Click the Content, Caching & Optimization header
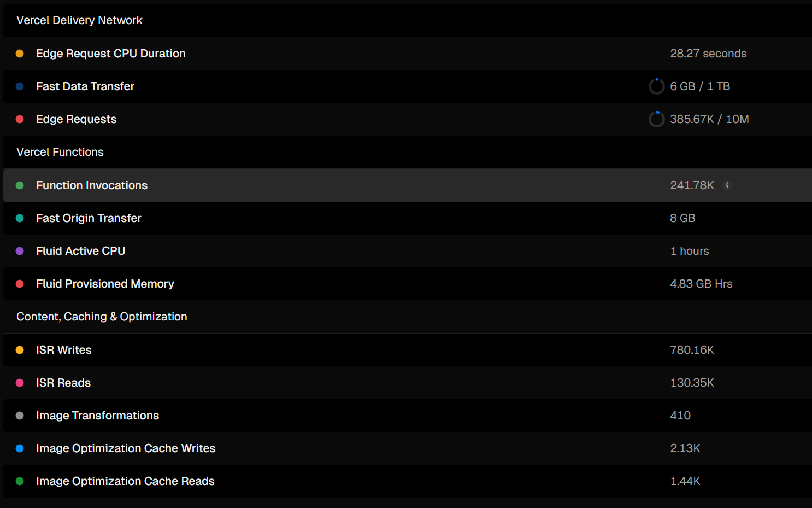 [102, 317]
